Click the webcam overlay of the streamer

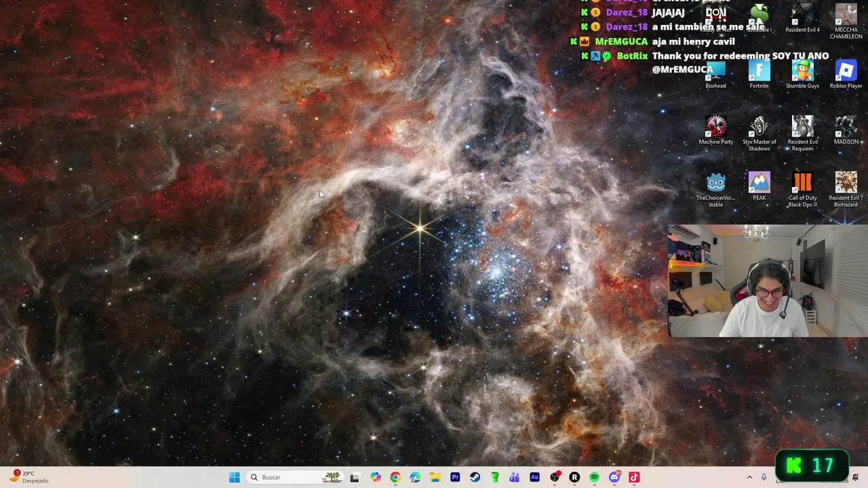click(x=768, y=281)
